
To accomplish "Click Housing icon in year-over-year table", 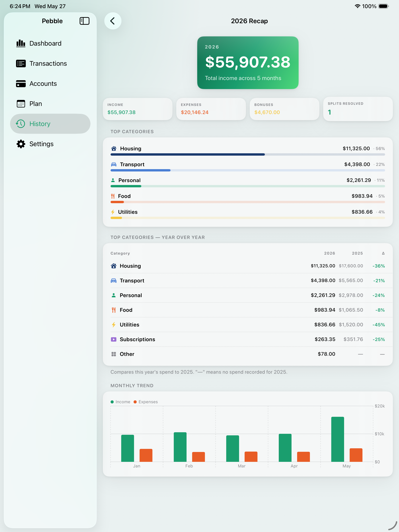I will point(114,266).
